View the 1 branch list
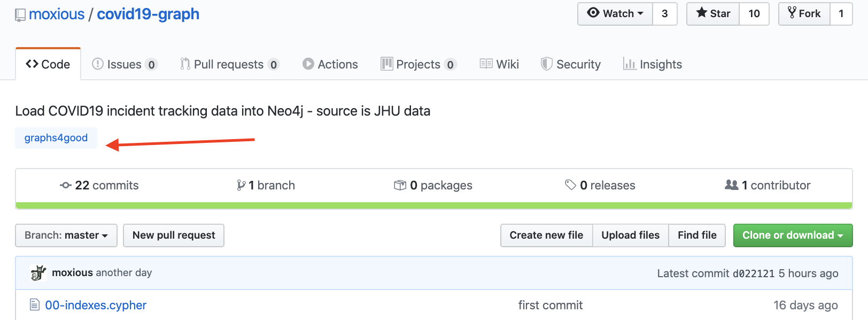The width and height of the screenshot is (868, 320). [266, 185]
